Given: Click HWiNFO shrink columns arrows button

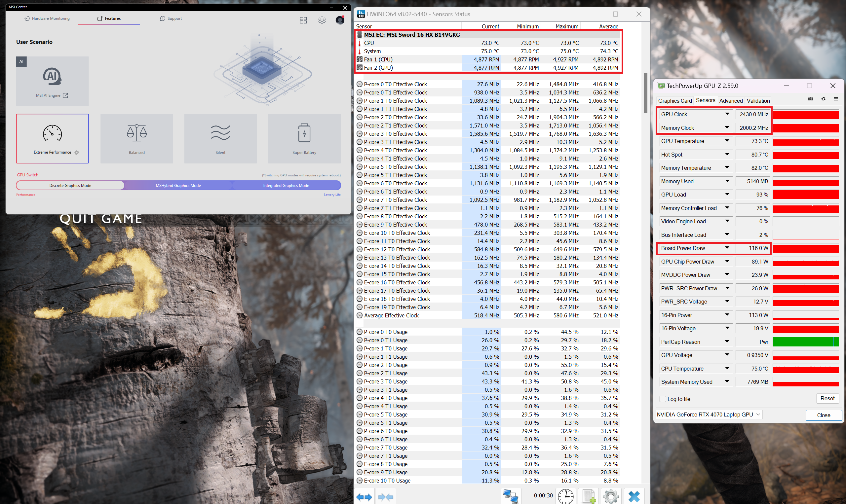Looking at the screenshot, I should click(x=385, y=497).
